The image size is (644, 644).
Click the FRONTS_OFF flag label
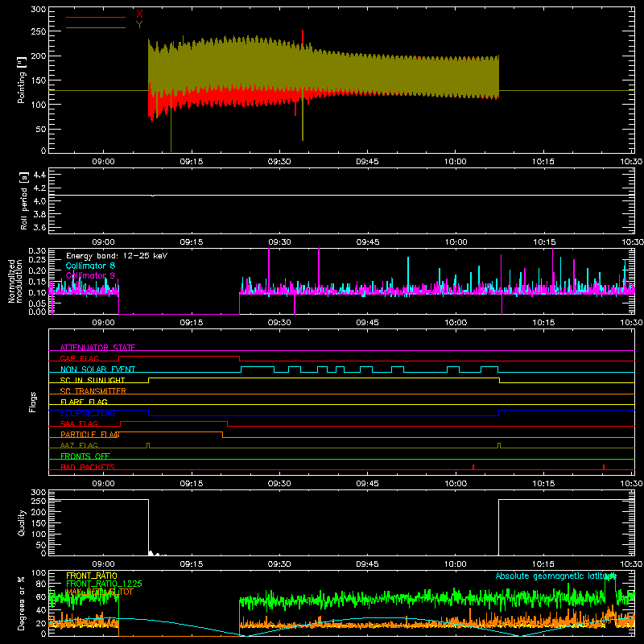click(x=85, y=456)
